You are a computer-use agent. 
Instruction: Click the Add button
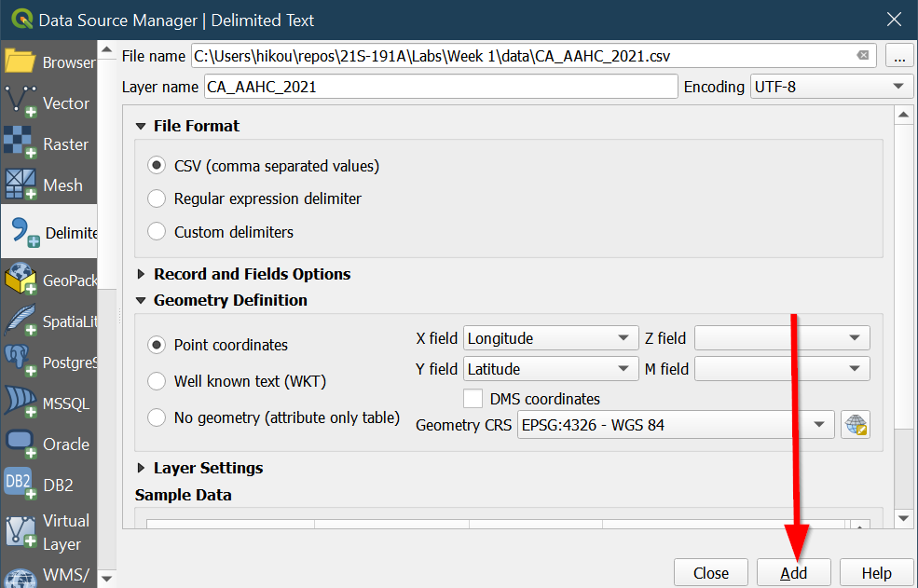(x=794, y=573)
